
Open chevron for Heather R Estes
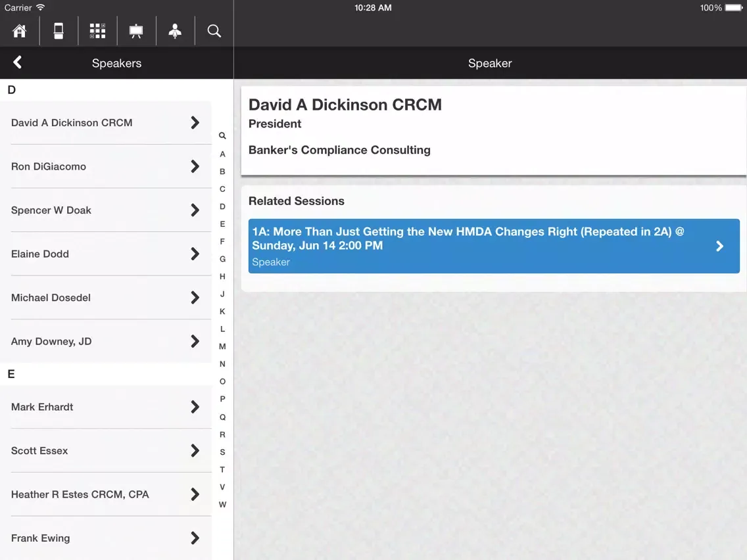click(195, 494)
